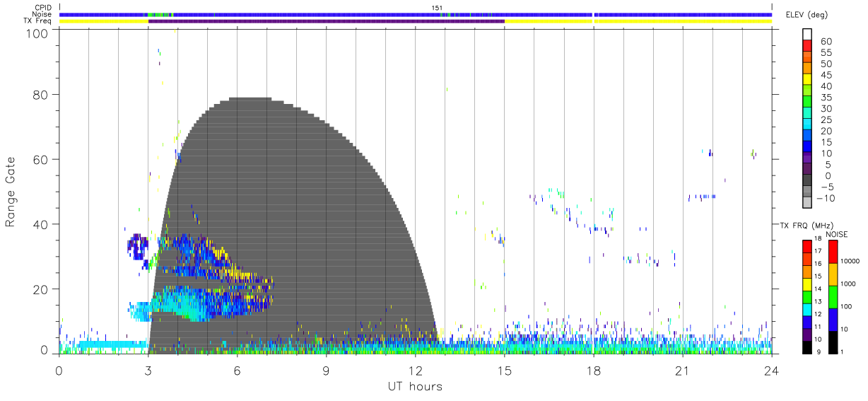This screenshot has height=401, width=868.
Task: Pick the yellow 40–45 swatch in ELEV colorbar
Action: point(807,80)
